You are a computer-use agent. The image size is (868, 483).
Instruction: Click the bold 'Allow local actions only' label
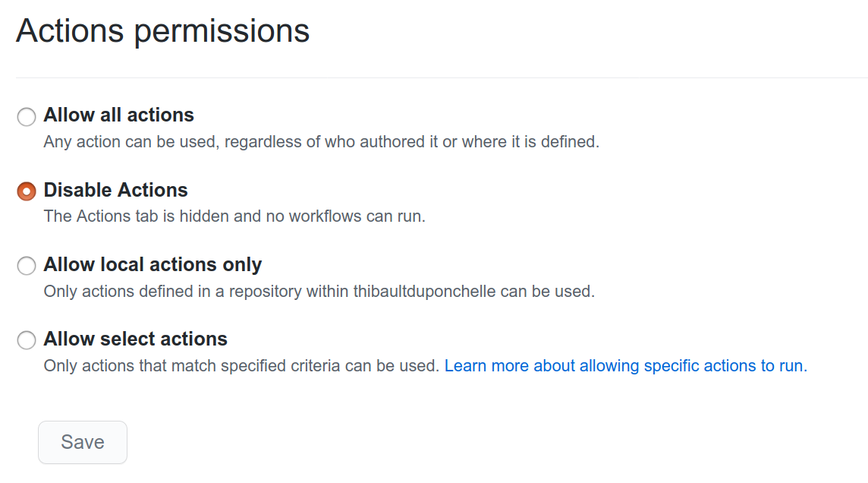coord(153,264)
